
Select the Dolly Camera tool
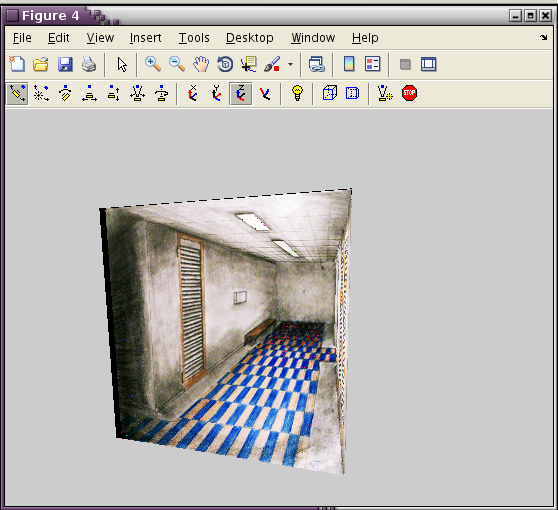tap(89, 94)
